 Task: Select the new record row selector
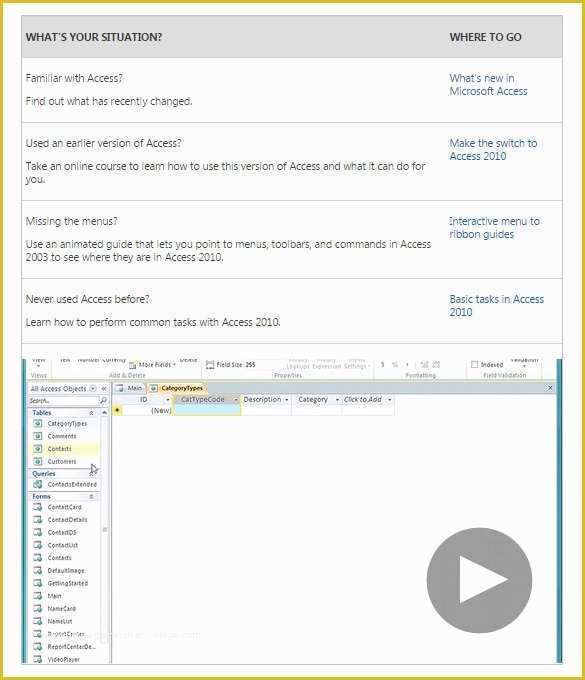[x=118, y=410]
